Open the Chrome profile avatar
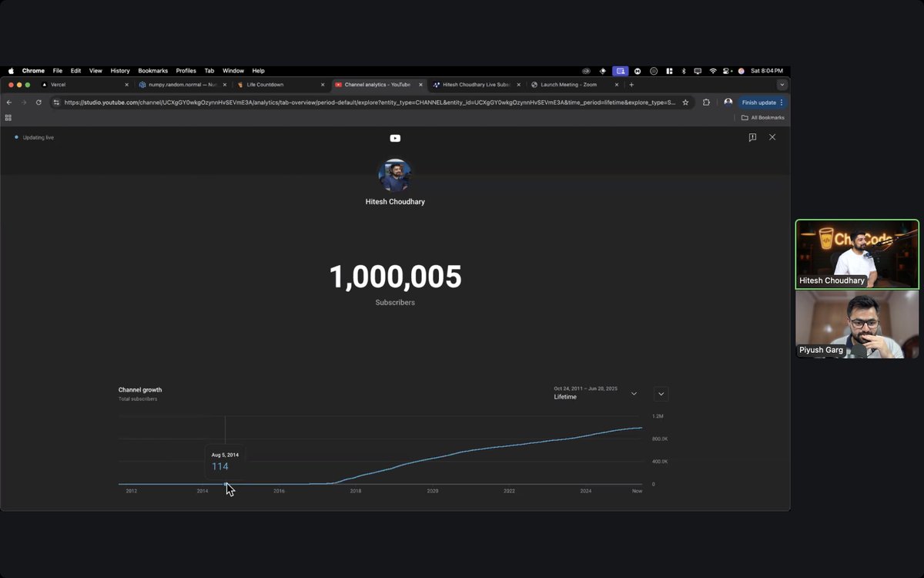Screen dimensions: 924x578 (x=728, y=102)
